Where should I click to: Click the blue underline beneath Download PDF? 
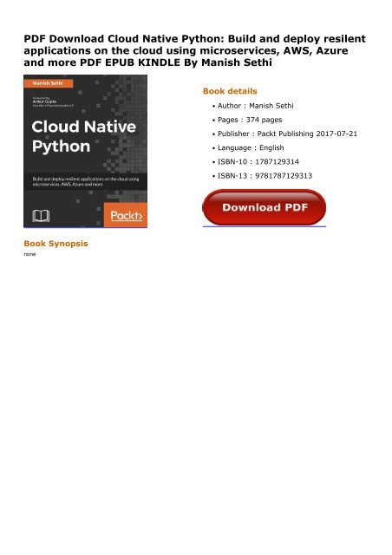[x=265, y=225]
